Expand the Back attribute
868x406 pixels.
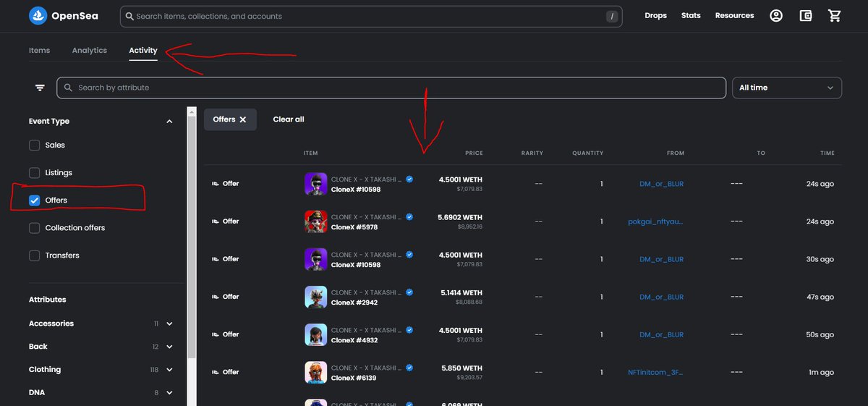pyautogui.click(x=169, y=347)
